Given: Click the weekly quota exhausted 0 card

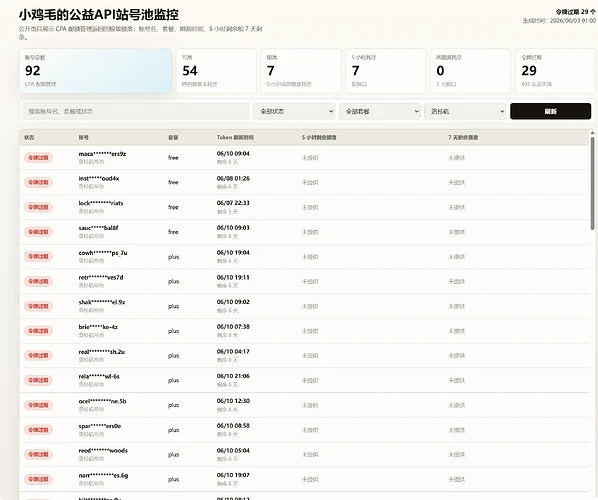Looking at the screenshot, I should 470,71.
